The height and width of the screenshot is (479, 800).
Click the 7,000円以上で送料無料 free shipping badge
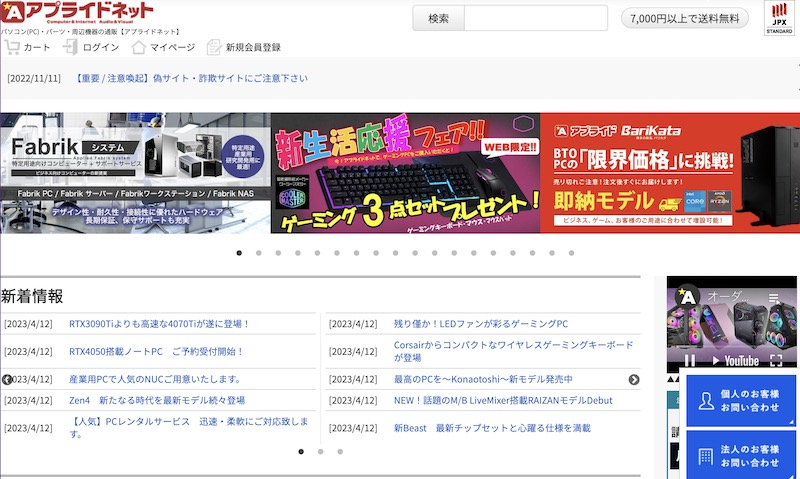pyautogui.click(x=685, y=18)
